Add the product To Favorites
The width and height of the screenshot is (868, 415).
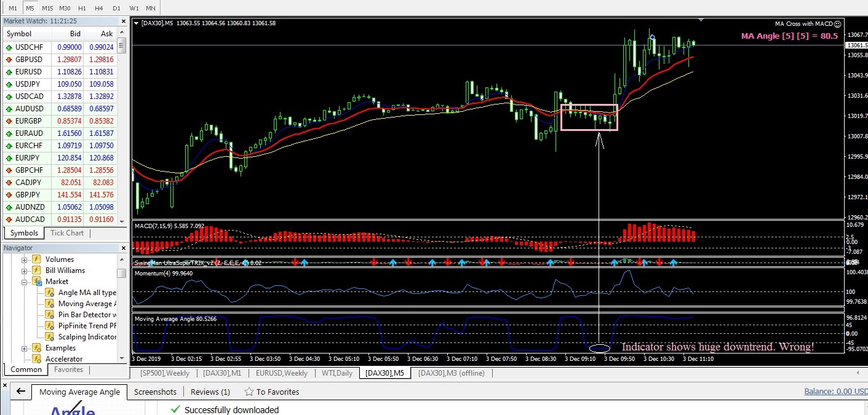271,392
